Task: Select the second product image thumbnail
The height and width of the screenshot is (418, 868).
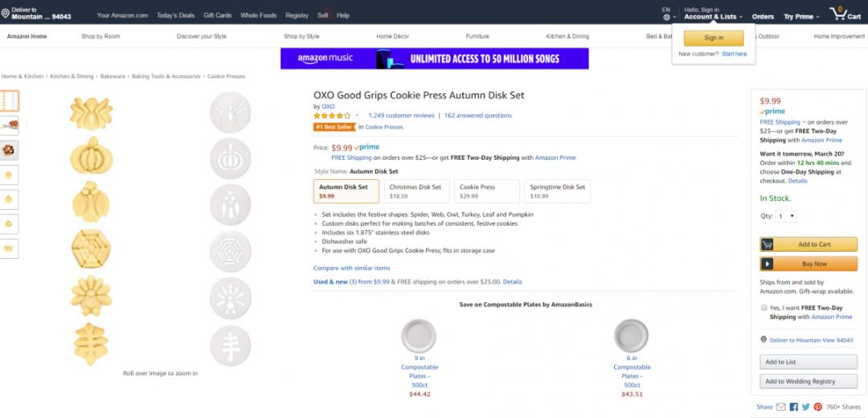Action: (10, 125)
